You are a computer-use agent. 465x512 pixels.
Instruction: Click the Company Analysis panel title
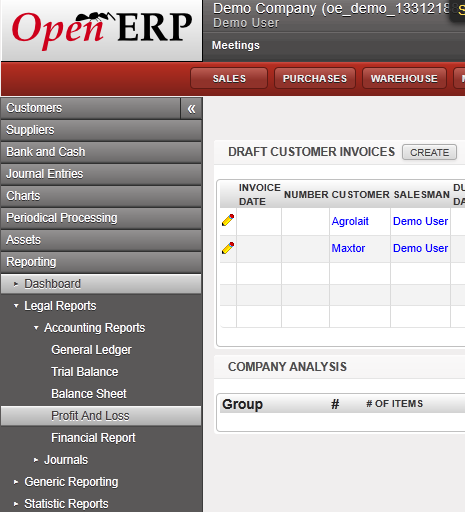tap(287, 367)
